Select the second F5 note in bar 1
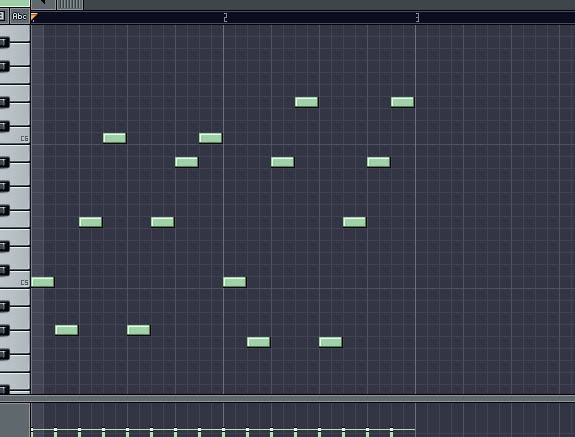The width and height of the screenshot is (575, 437). (x=162, y=222)
